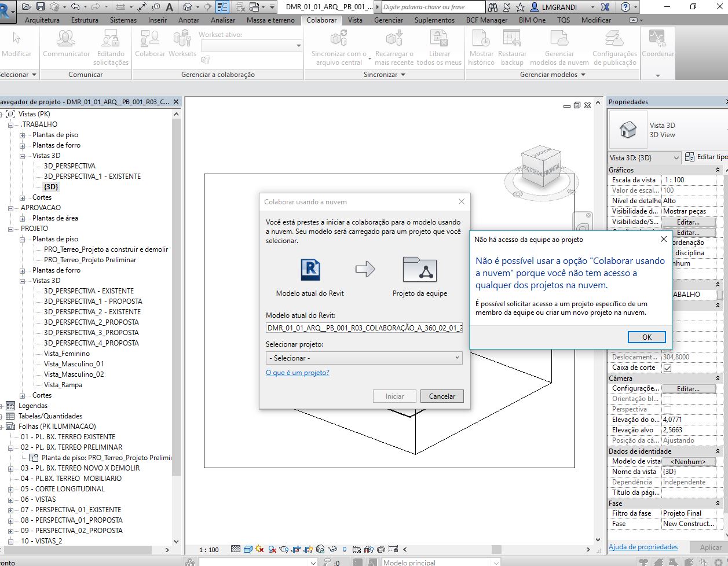Open Mostrar histórico
This screenshot has width=728, height=566.
tap(481, 46)
